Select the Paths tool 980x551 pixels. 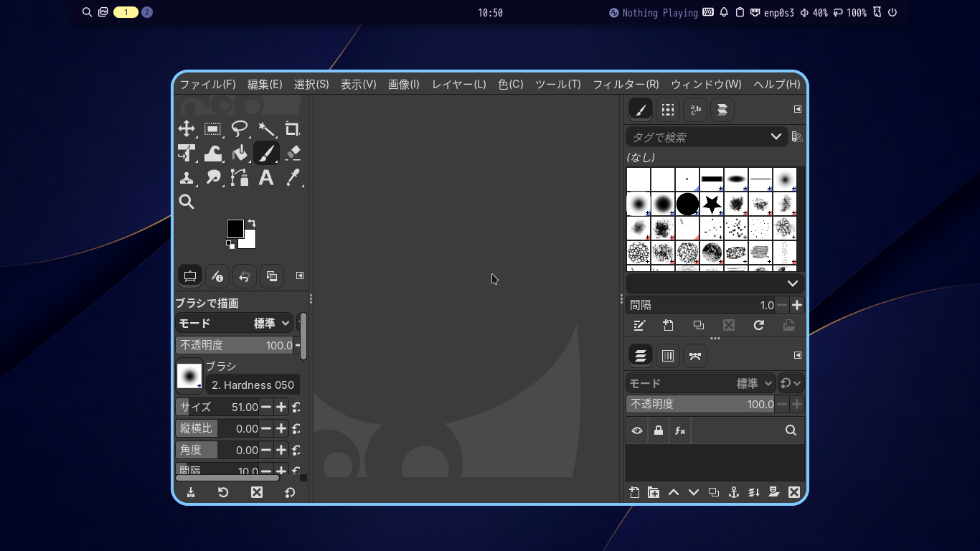[x=240, y=177]
